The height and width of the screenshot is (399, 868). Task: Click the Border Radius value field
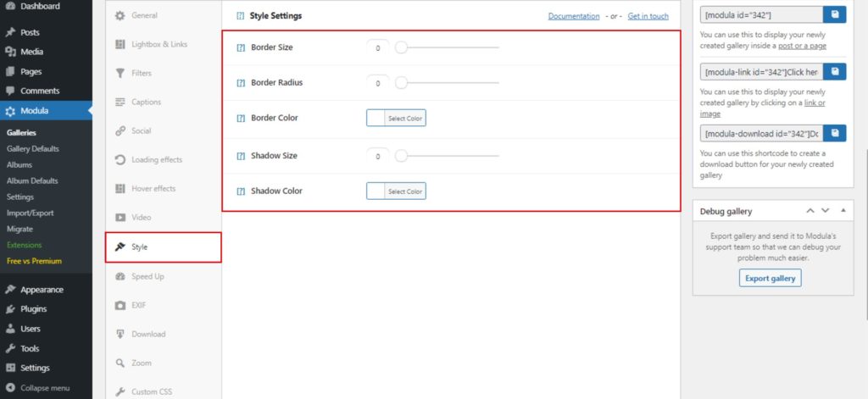click(378, 83)
